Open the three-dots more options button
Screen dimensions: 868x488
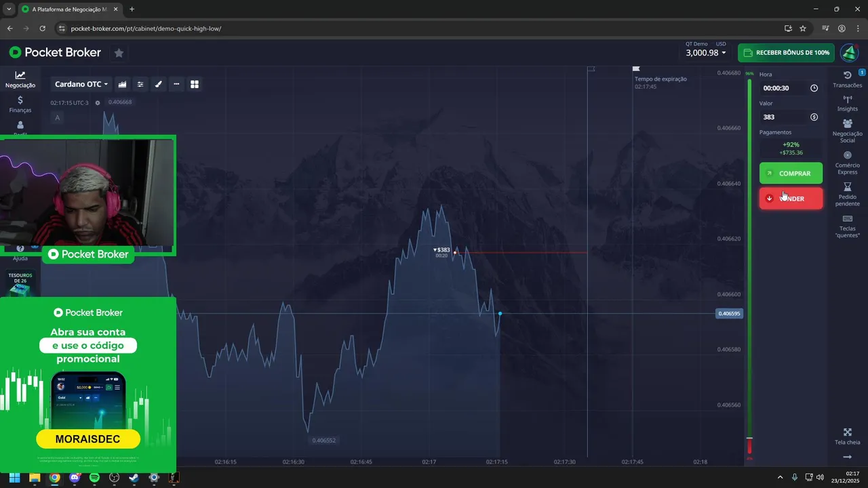176,84
